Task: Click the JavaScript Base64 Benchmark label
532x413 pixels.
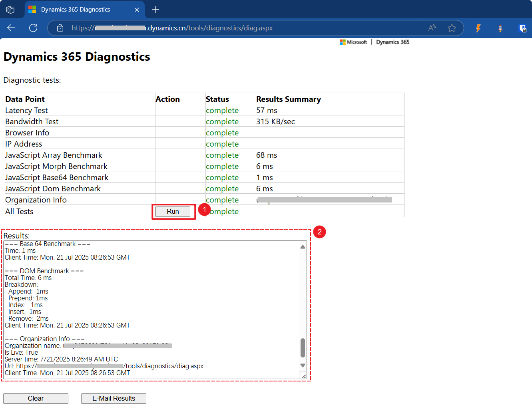Action: (x=57, y=177)
